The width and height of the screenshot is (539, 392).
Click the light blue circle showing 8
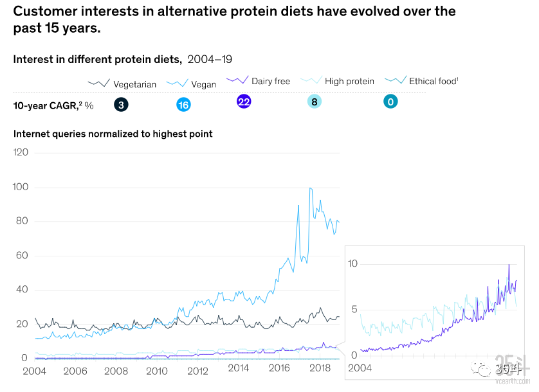pyautogui.click(x=315, y=102)
